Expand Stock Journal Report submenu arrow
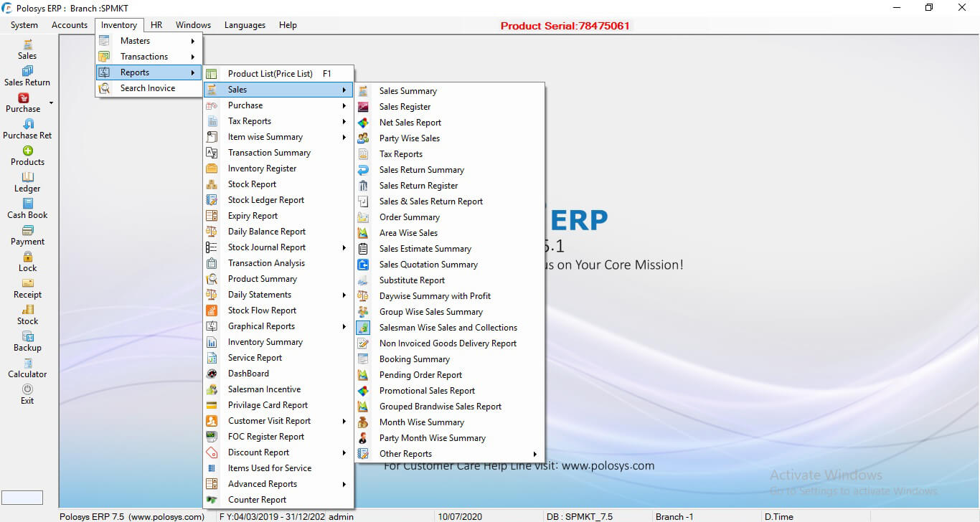980x522 pixels. click(344, 247)
